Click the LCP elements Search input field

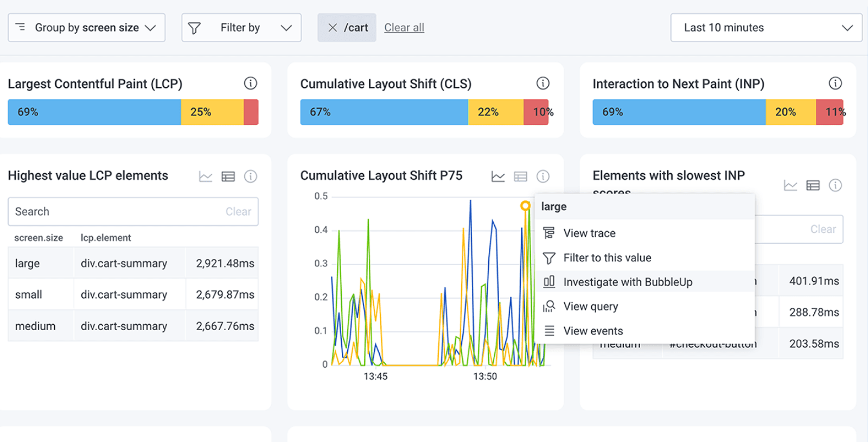pyautogui.click(x=114, y=212)
